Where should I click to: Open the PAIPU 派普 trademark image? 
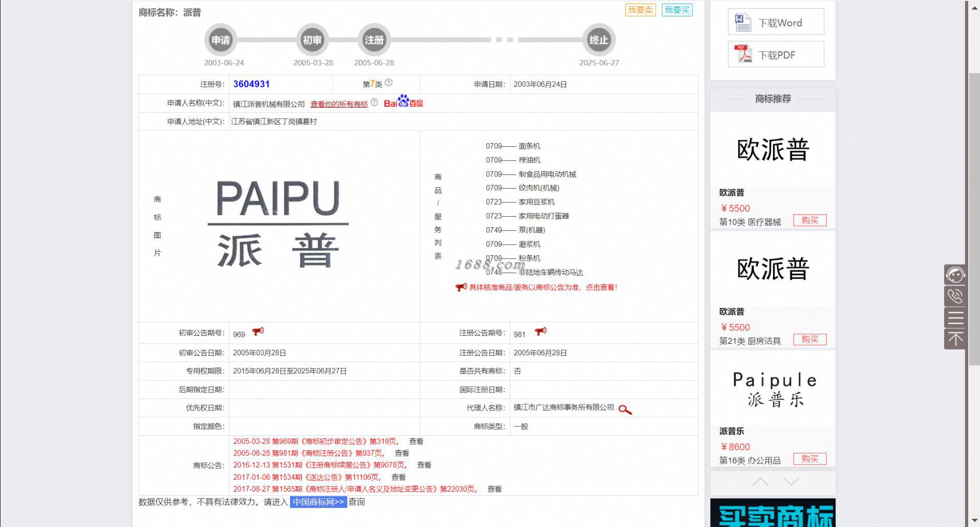[x=278, y=224]
